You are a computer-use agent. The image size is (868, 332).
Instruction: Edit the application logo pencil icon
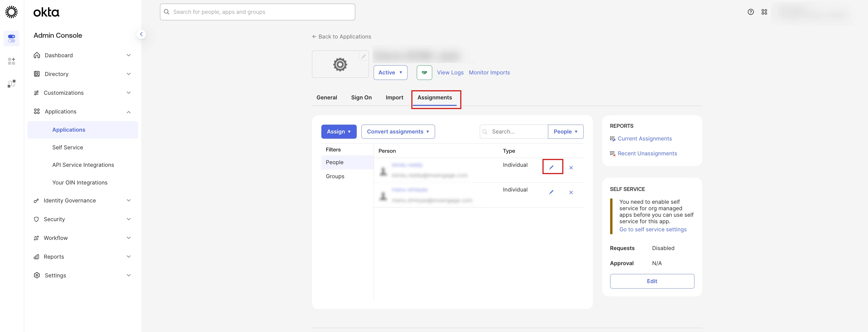(363, 56)
